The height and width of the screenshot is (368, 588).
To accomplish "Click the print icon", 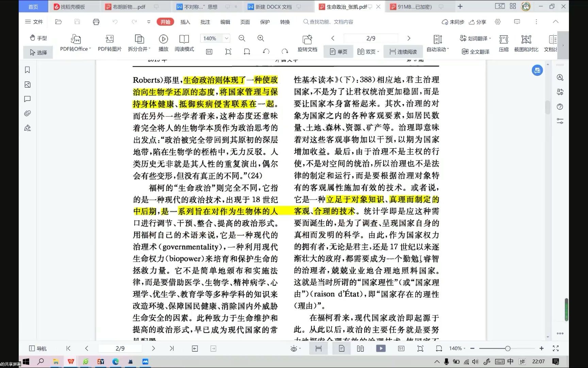I will pos(96,22).
